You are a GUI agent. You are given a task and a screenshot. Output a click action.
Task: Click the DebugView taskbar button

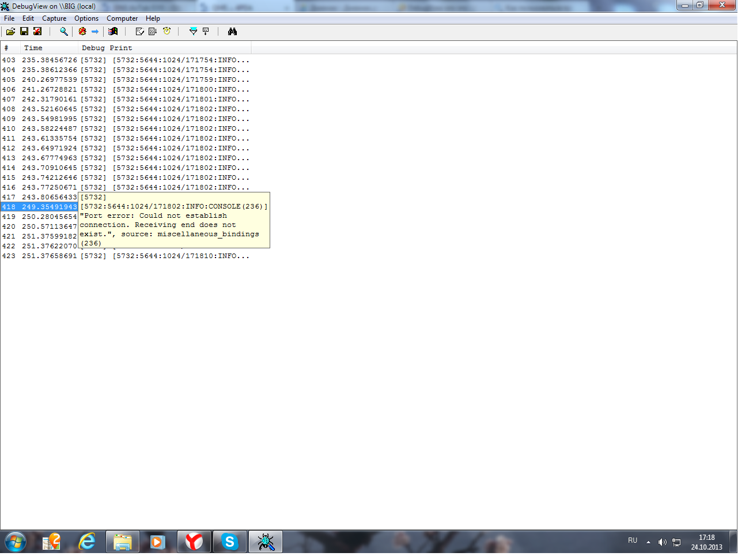point(266,542)
